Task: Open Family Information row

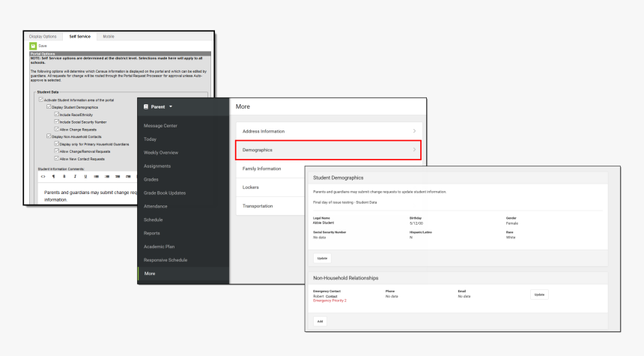Action: pyautogui.click(x=270, y=169)
